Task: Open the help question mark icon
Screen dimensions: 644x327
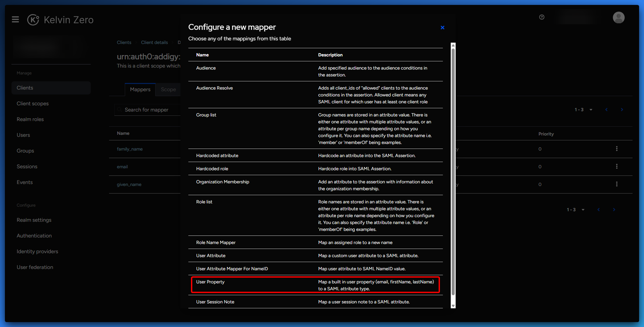Action: pos(542,17)
